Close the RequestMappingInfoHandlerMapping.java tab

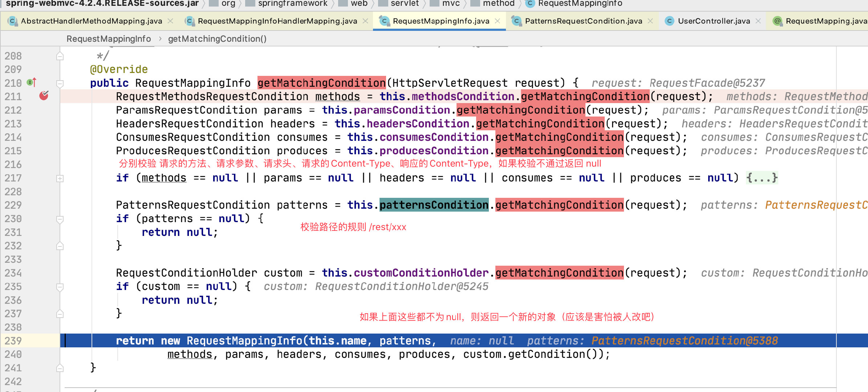pos(365,21)
